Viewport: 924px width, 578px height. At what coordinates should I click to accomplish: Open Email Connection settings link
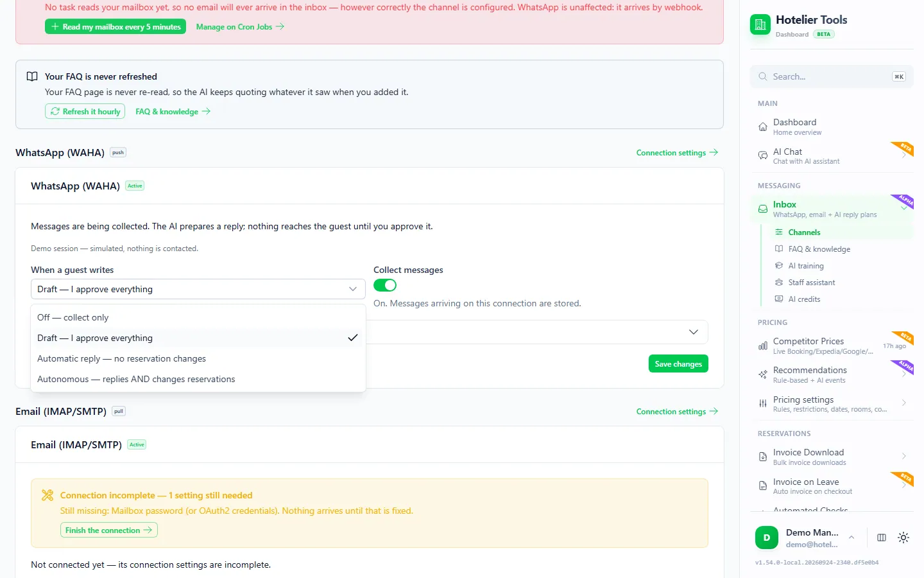pos(677,411)
